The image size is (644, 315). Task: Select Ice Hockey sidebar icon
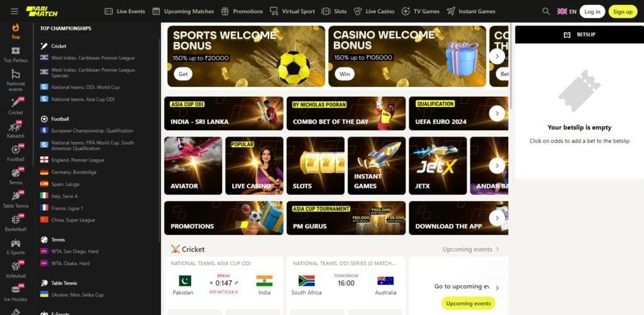16,289
